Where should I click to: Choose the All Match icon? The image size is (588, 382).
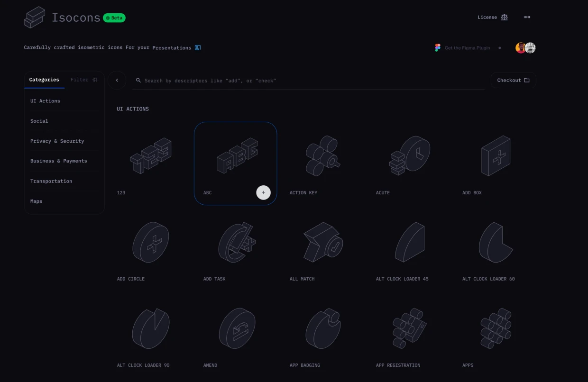pos(323,242)
